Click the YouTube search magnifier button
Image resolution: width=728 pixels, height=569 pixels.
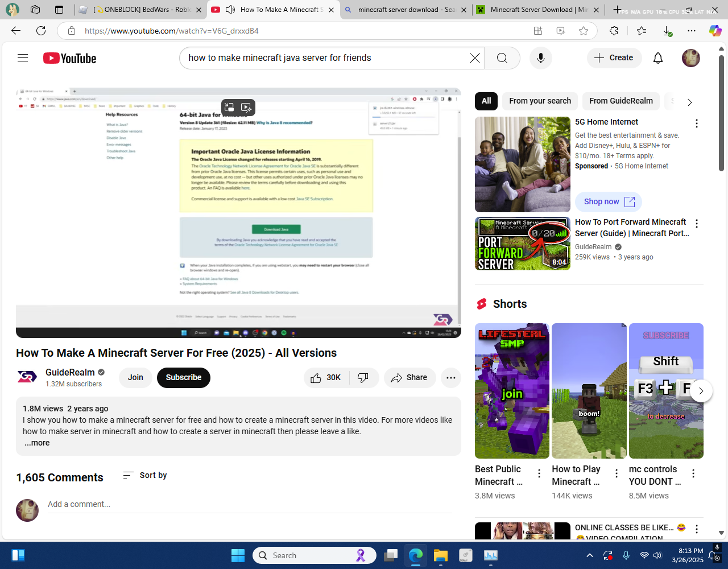pyautogui.click(x=502, y=58)
